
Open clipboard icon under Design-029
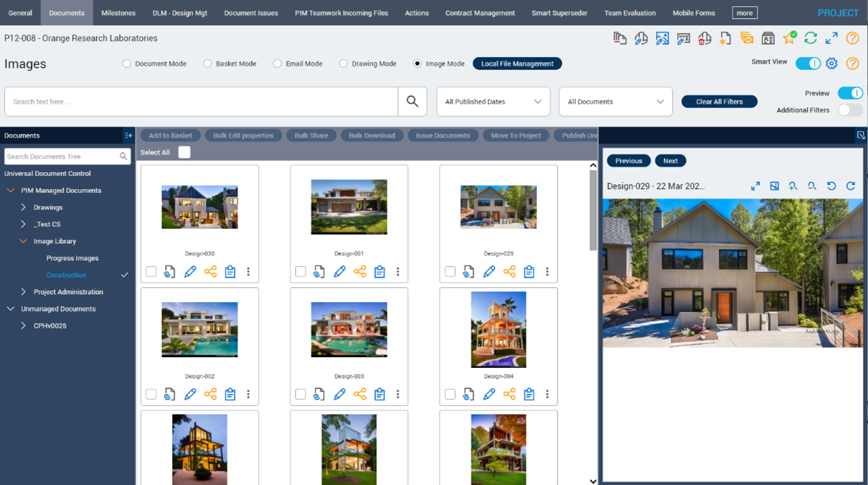(529, 272)
